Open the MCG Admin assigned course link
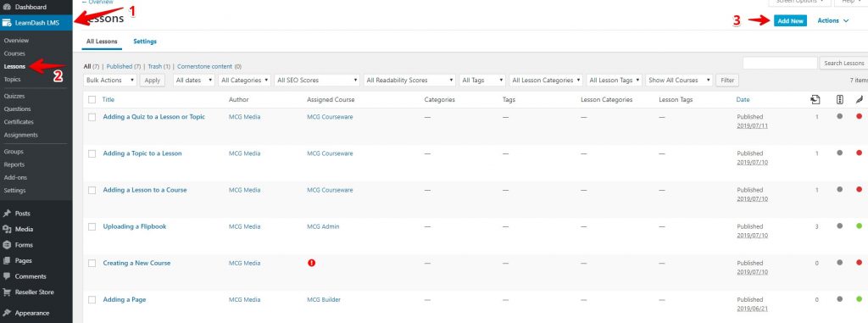Screen dimensions: 868x323 pos(323,226)
